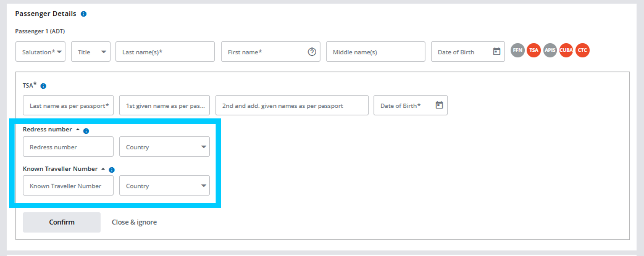The image size is (644, 256).
Task: Click the grey APIS badge icon
Action: point(550,50)
